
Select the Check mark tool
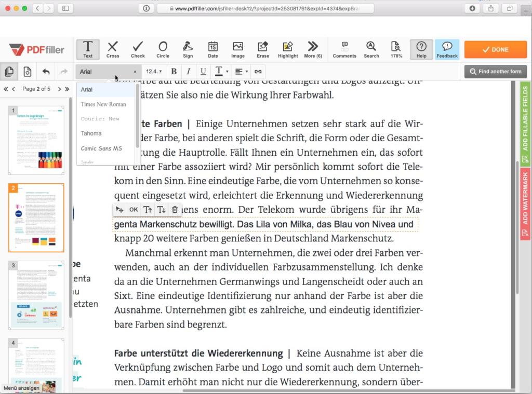[138, 49]
